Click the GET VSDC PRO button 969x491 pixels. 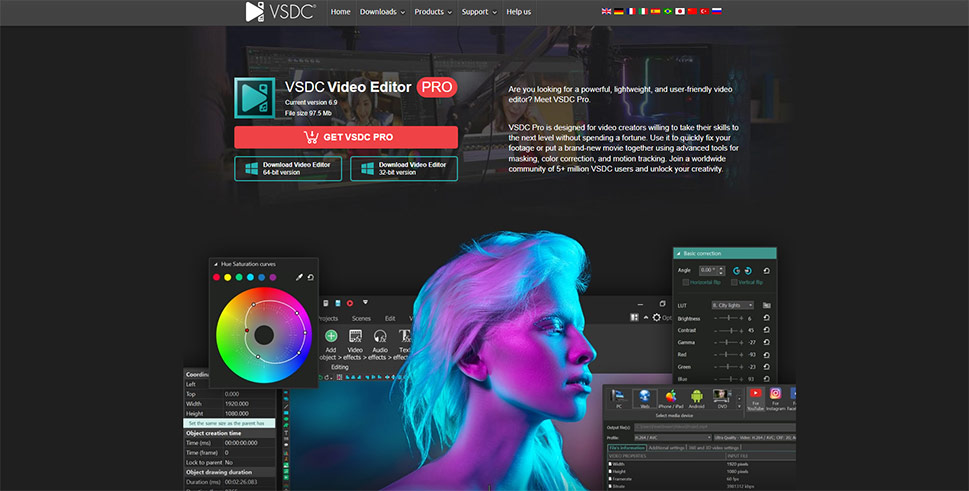coord(346,137)
